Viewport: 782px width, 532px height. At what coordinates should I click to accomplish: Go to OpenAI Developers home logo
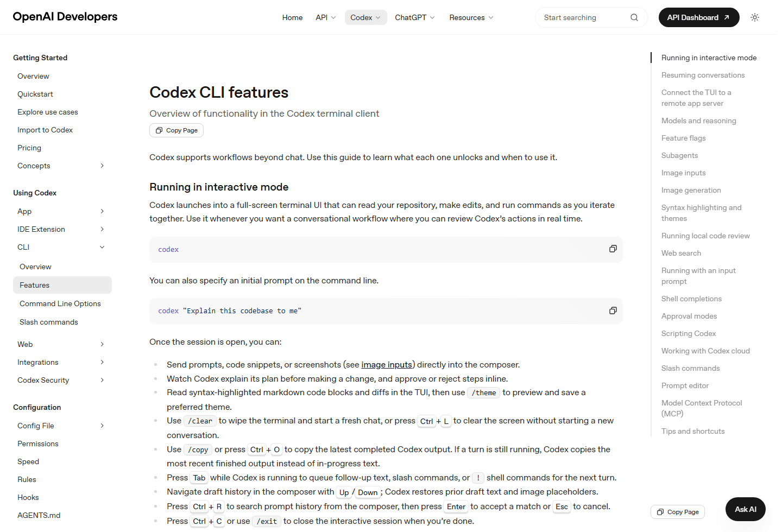(x=65, y=17)
